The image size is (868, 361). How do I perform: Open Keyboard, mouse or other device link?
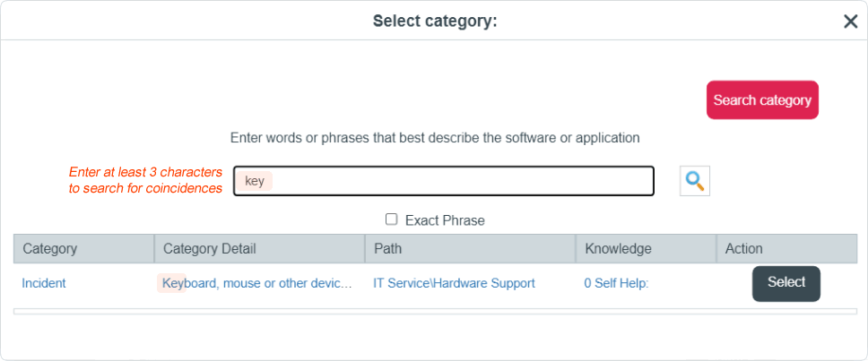(257, 283)
